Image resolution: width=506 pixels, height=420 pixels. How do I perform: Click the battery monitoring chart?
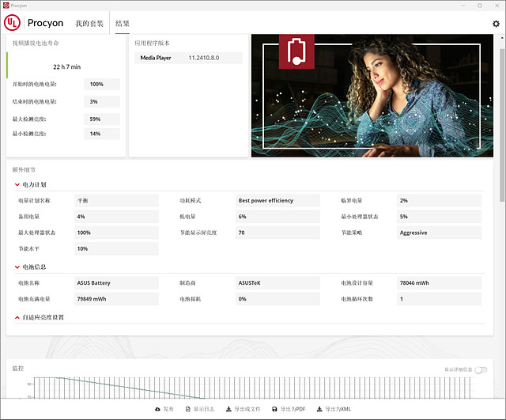[251, 388]
